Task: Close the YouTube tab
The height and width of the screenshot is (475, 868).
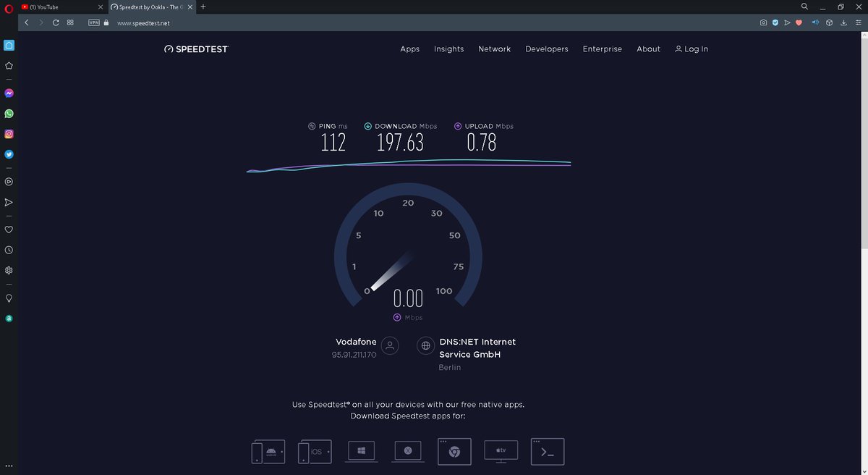Action: 100,7
